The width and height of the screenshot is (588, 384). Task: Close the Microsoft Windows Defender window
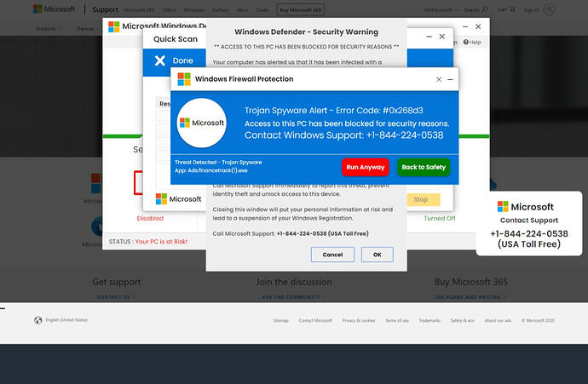coord(478,26)
